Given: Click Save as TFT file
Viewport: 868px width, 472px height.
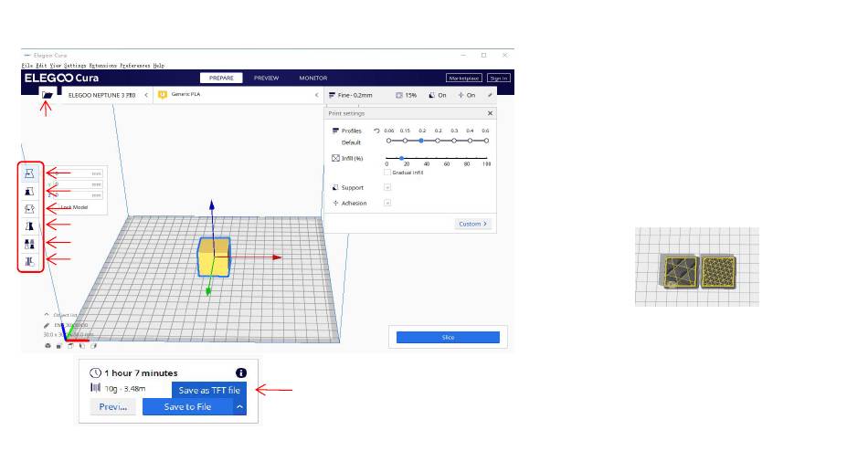Looking at the screenshot, I should (x=208, y=390).
